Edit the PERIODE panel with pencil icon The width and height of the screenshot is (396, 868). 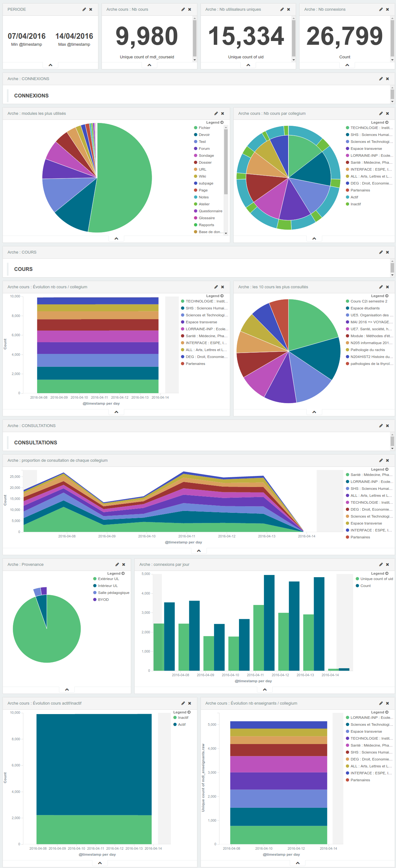(x=84, y=9)
